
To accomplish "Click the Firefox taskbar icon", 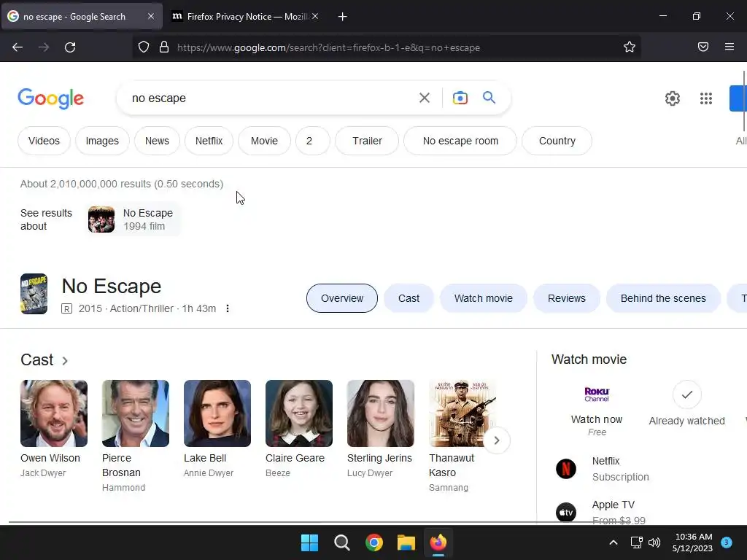I will [438, 542].
